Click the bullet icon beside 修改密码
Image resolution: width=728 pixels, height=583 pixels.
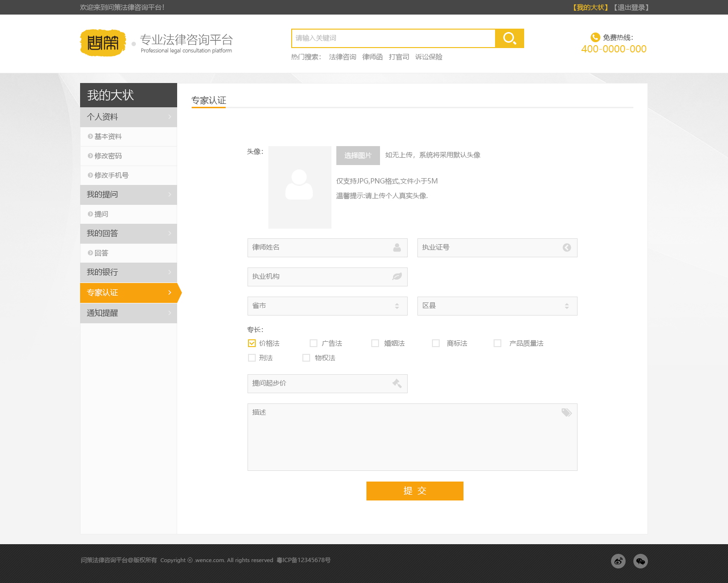(90, 156)
